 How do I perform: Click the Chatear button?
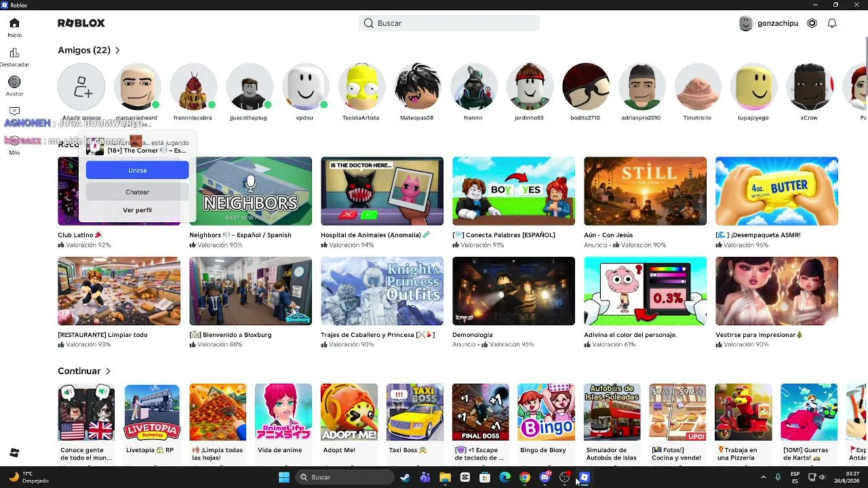pyautogui.click(x=137, y=192)
